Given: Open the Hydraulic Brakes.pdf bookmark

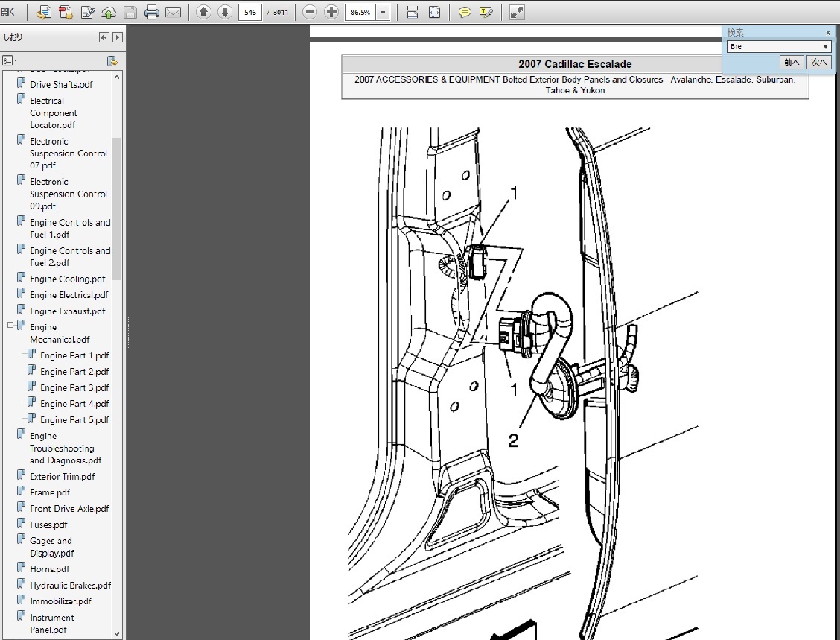Looking at the screenshot, I should click(70, 586).
